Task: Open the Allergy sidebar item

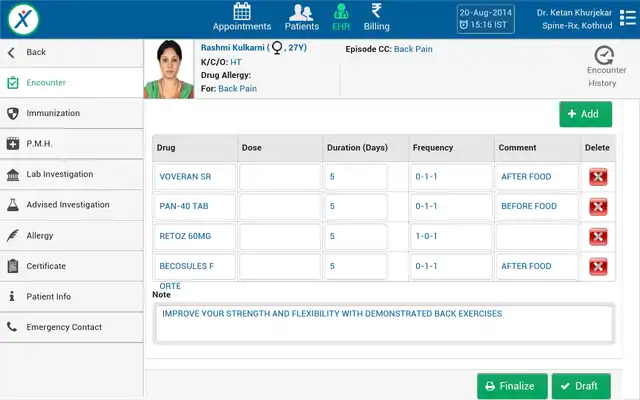Action: [x=40, y=236]
